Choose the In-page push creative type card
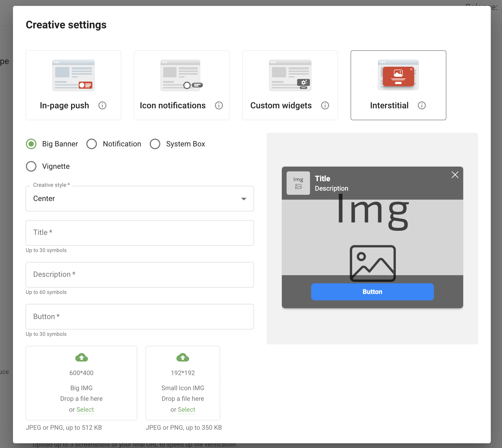 [x=73, y=85]
